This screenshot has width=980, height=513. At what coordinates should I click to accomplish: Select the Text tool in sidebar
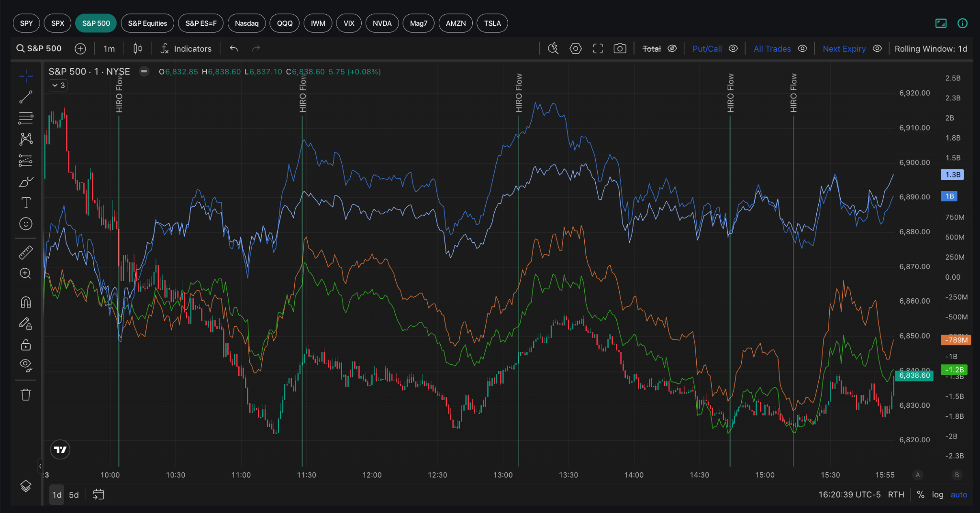(x=26, y=203)
